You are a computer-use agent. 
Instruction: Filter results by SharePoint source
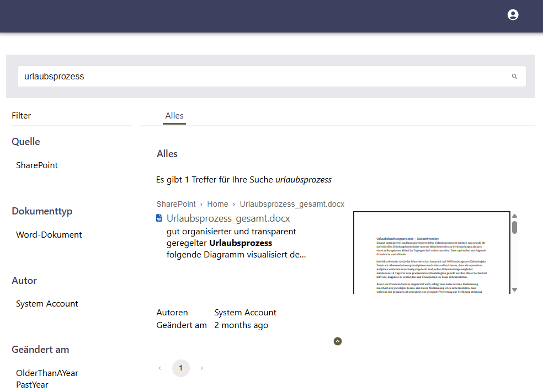[x=37, y=165]
